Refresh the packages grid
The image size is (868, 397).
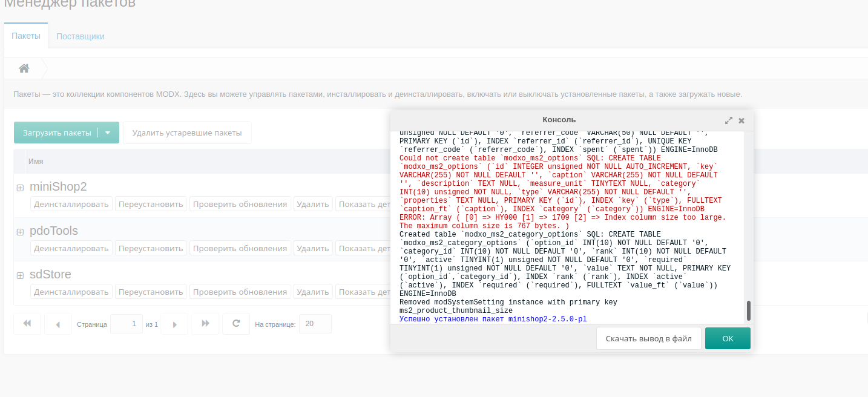[x=236, y=324]
